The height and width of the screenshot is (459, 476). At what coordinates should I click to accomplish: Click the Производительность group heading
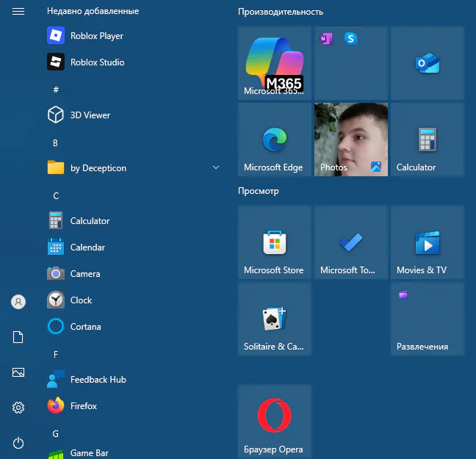tap(281, 12)
